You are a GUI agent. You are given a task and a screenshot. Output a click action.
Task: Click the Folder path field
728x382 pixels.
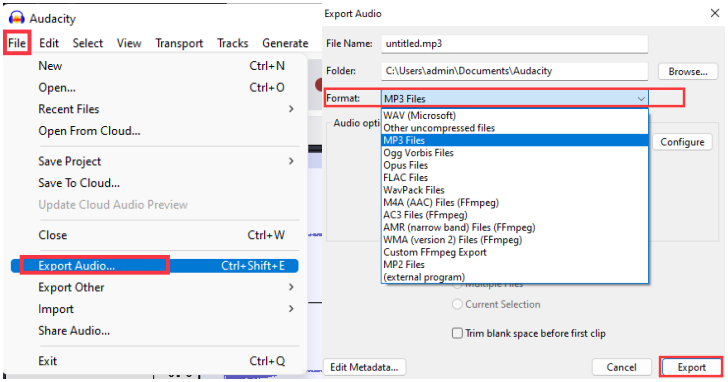(x=514, y=71)
